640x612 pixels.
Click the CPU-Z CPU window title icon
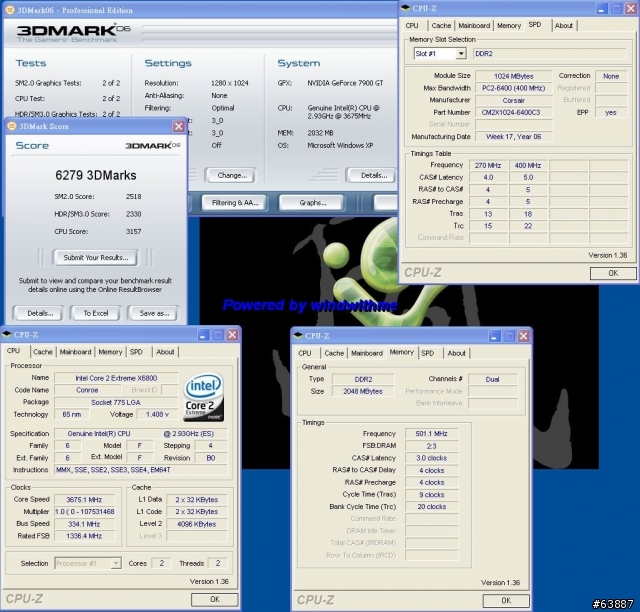7,335
